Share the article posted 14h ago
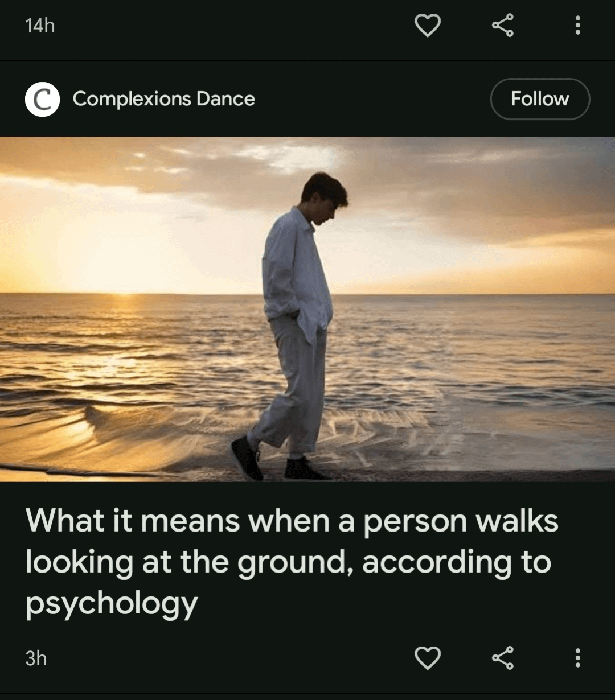Image resolution: width=615 pixels, height=700 pixels. pyautogui.click(x=503, y=26)
